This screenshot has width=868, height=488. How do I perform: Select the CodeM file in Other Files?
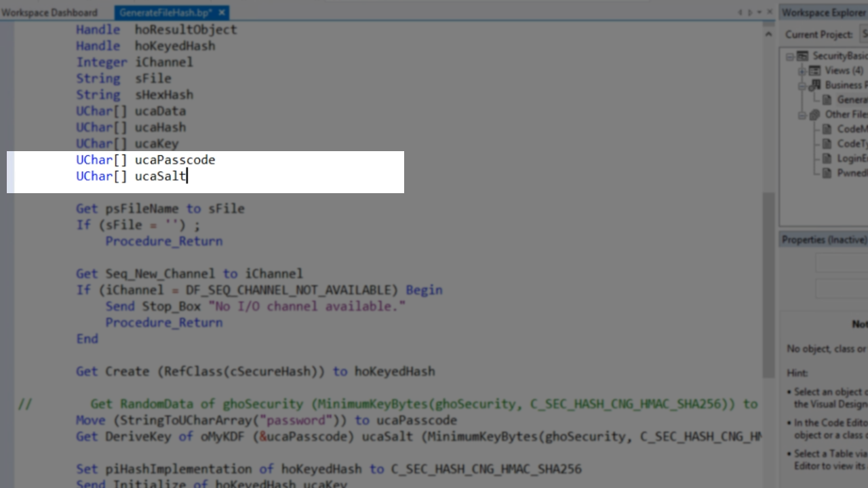pos(851,129)
